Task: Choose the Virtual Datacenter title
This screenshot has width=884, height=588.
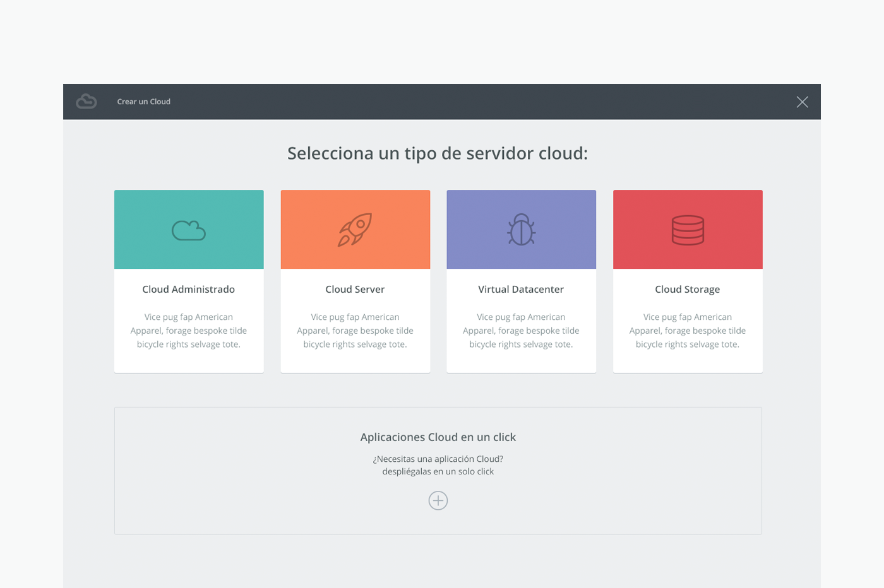Action: pos(521,289)
